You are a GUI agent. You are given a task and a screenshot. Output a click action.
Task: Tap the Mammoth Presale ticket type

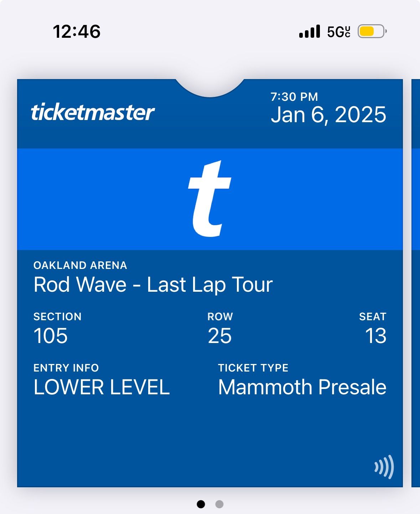(x=302, y=387)
